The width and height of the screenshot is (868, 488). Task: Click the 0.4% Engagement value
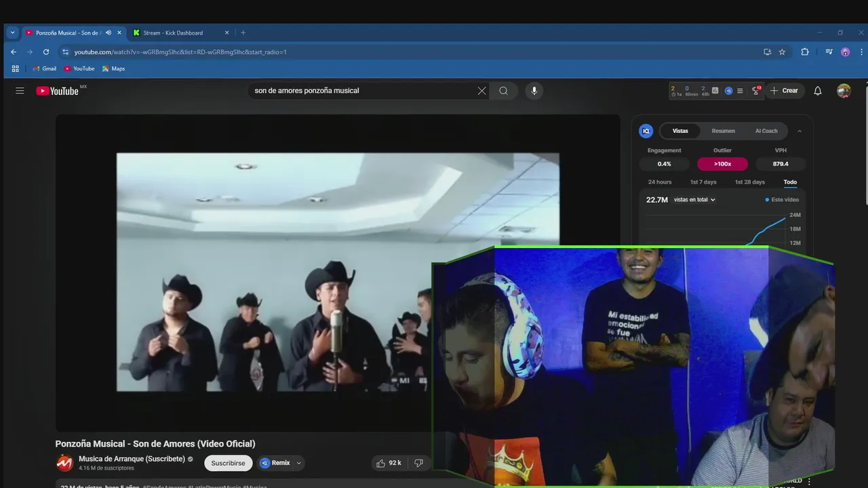(664, 164)
